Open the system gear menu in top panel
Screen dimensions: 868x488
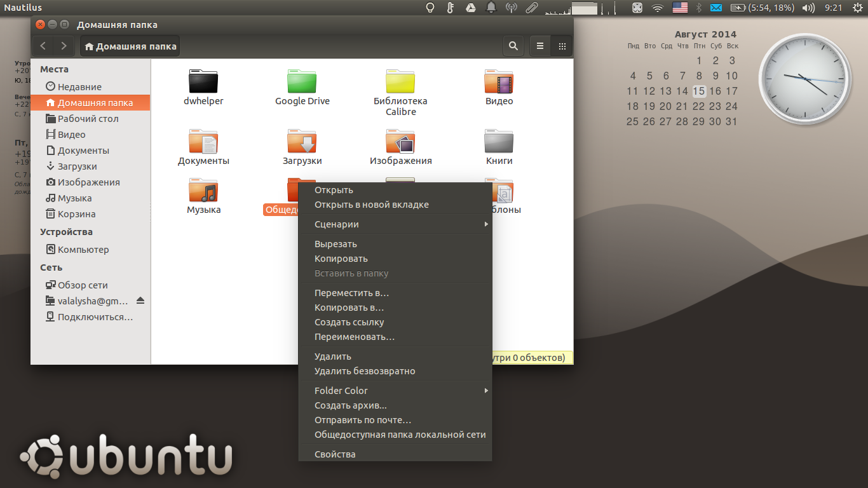tap(855, 8)
